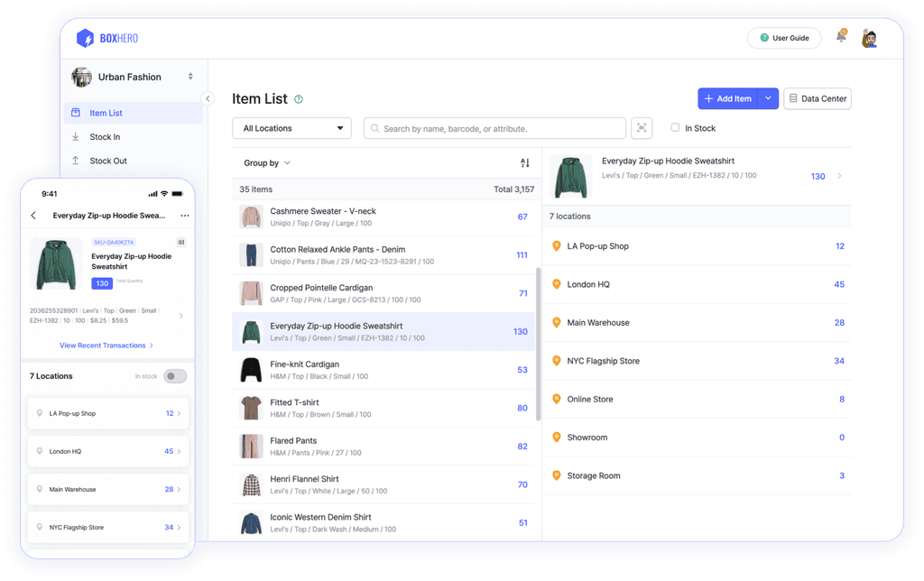Open the barcode scanner icon

click(642, 128)
